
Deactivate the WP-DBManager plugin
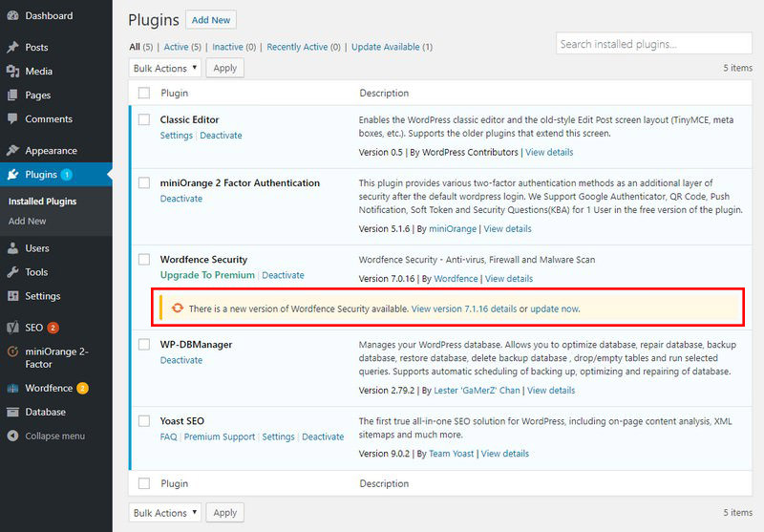(181, 360)
